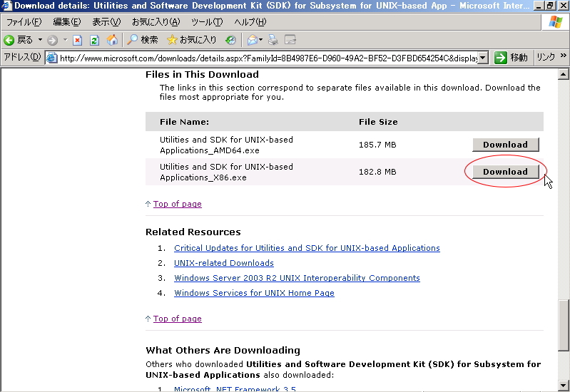Click the Refresh page icon

click(x=94, y=40)
